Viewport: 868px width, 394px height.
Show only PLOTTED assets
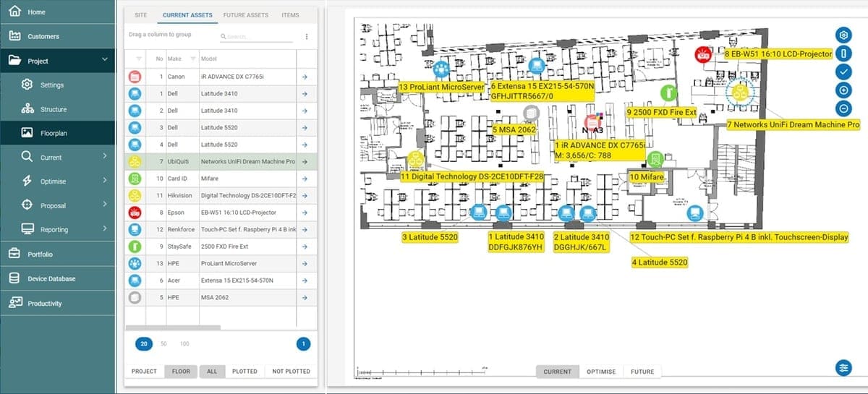point(244,372)
